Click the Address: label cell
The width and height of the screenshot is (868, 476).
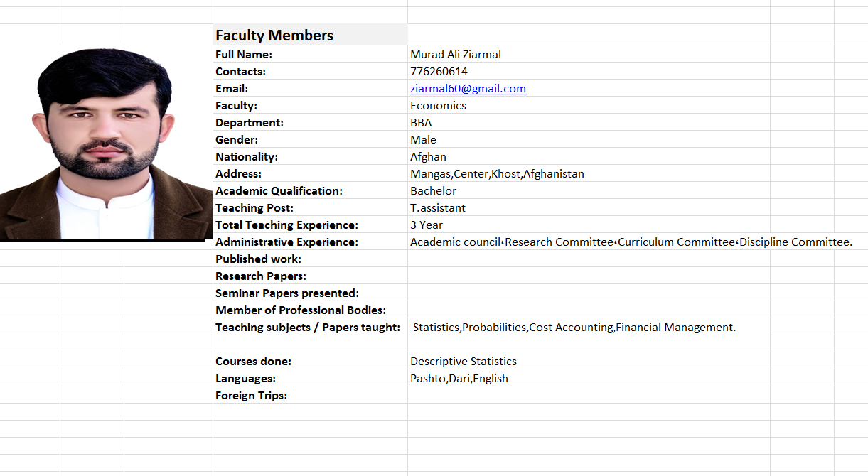click(x=310, y=173)
